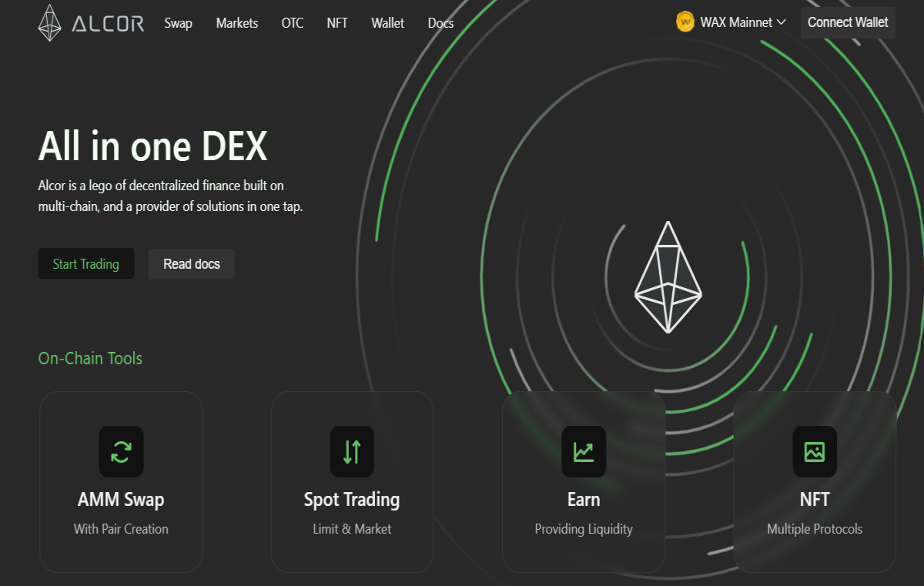
Task: Click the Alcor description paragraph
Action: pyautogui.click(x=170, y=196)
